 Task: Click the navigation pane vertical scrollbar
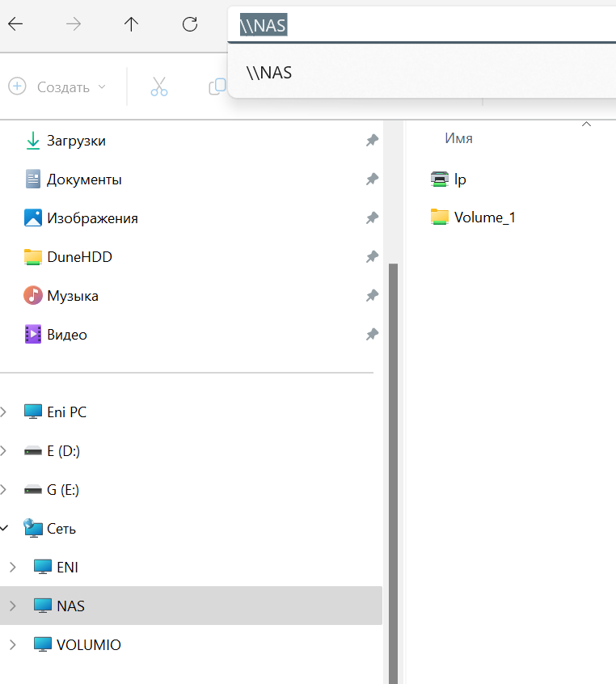(394, 469)
